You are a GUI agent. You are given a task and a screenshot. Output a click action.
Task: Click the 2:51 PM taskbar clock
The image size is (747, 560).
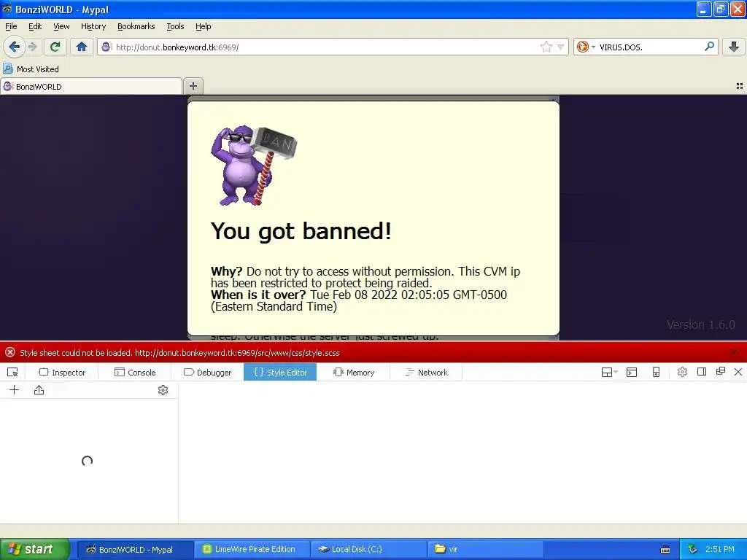(720, 549)
